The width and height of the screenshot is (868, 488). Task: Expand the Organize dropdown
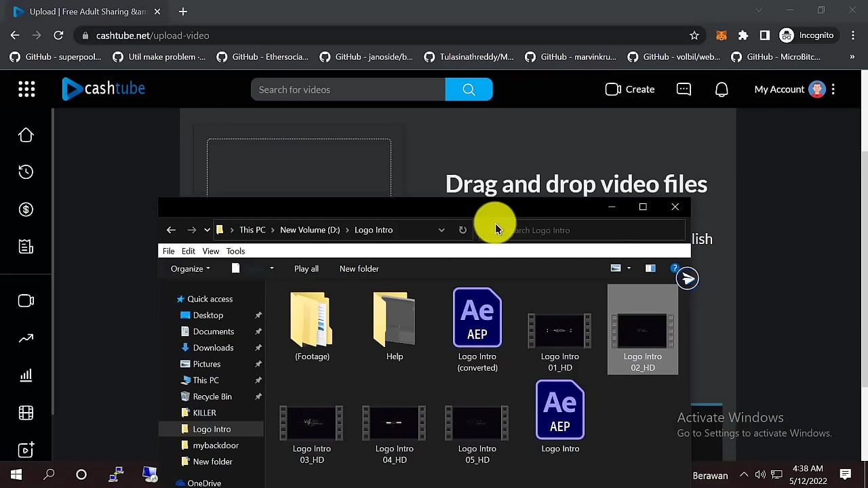coord(190,268)
